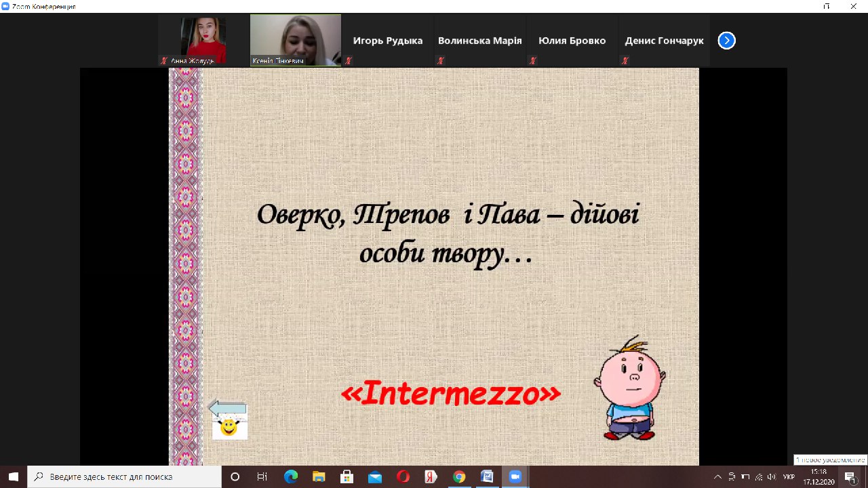
Task: Open Microsoft Store from the taskbar
Action: click(347, 476)
